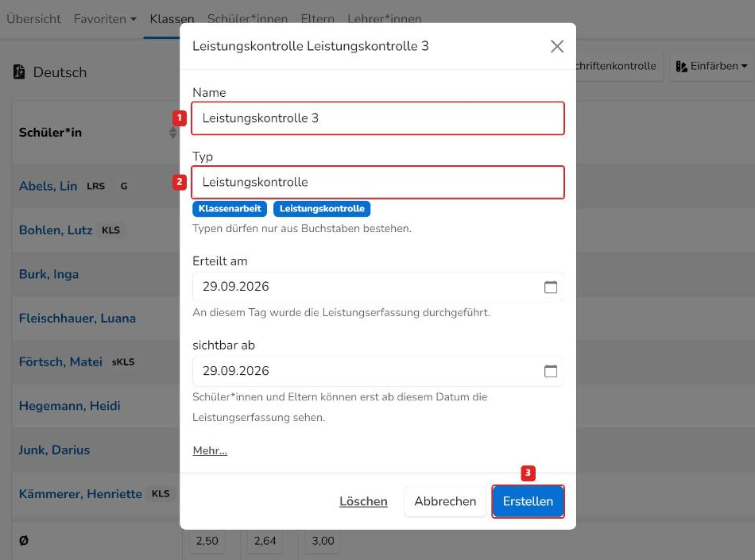The image size is (755, 560).
Task: Go to the Übersicht tab
Action: point(33,19)
